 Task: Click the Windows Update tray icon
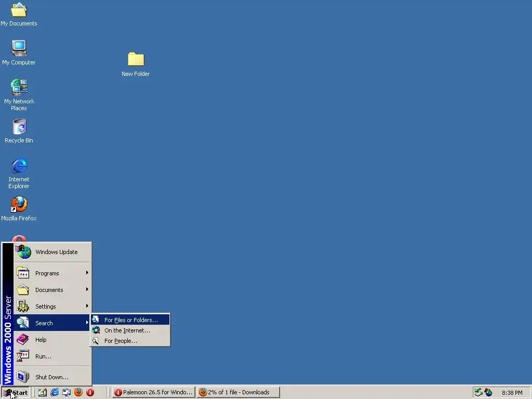coord(488,392)
